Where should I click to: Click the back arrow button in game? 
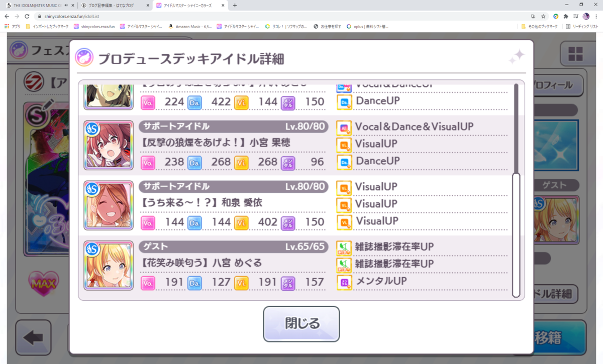(x=33, y=337)
